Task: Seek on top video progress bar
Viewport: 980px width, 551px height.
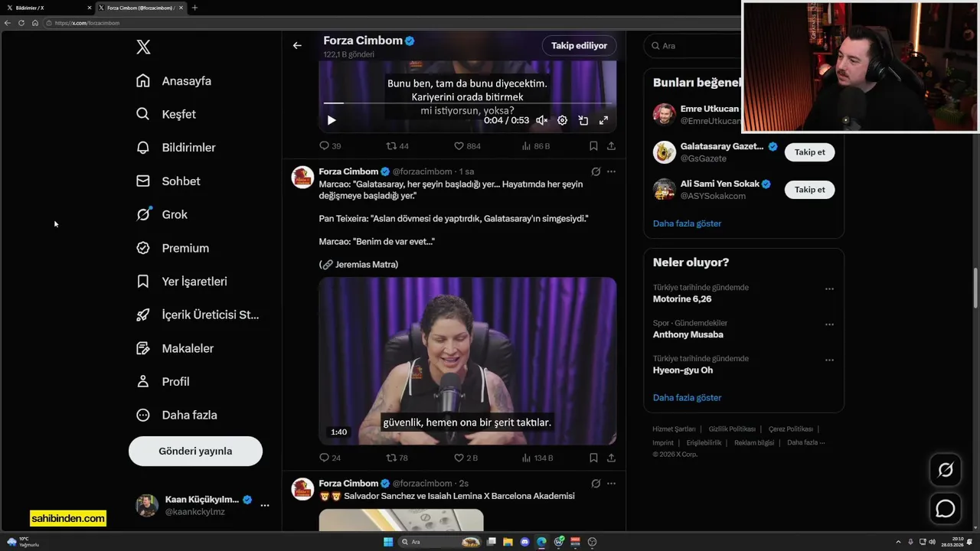Action: pyautogui.click(x=467, y=103)
